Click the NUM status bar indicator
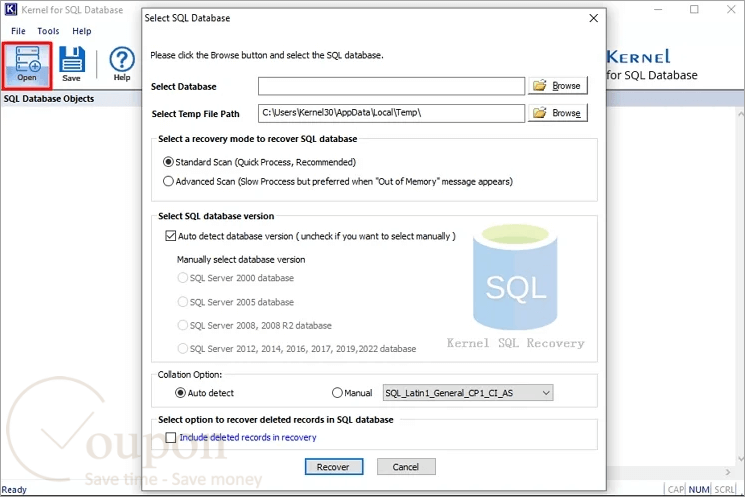The image size is (745, 497). [x=698, y=489]
